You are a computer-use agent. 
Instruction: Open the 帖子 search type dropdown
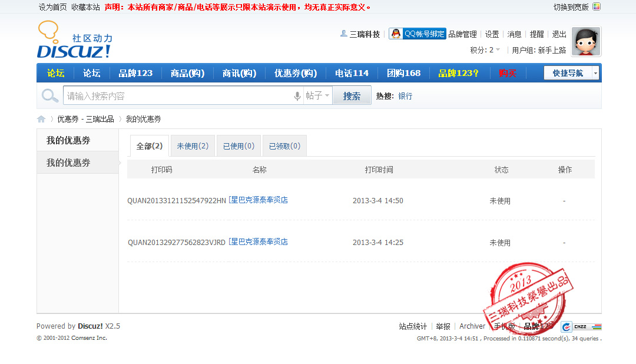click(x=317, y=95)
